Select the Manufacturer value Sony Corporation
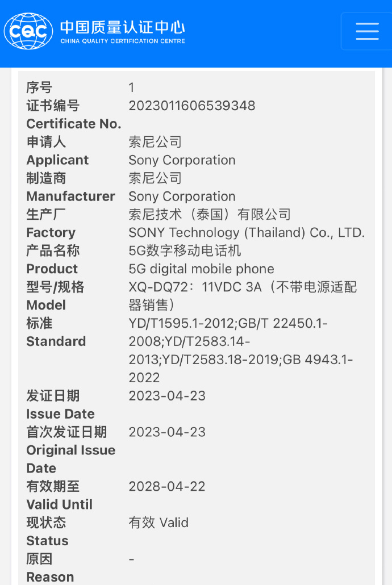The width and height of the screenshot is (392, 585). coord(182,197)
